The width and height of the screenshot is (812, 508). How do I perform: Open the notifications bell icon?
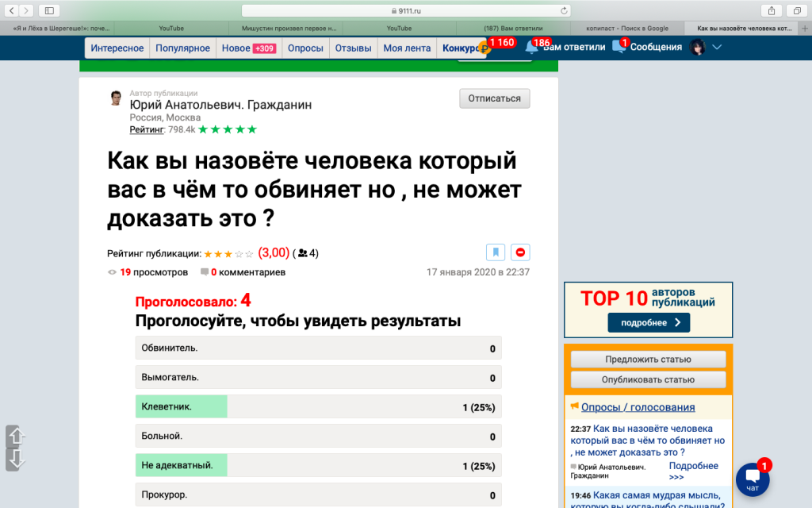pyautogui.click(x=531, y=47)
